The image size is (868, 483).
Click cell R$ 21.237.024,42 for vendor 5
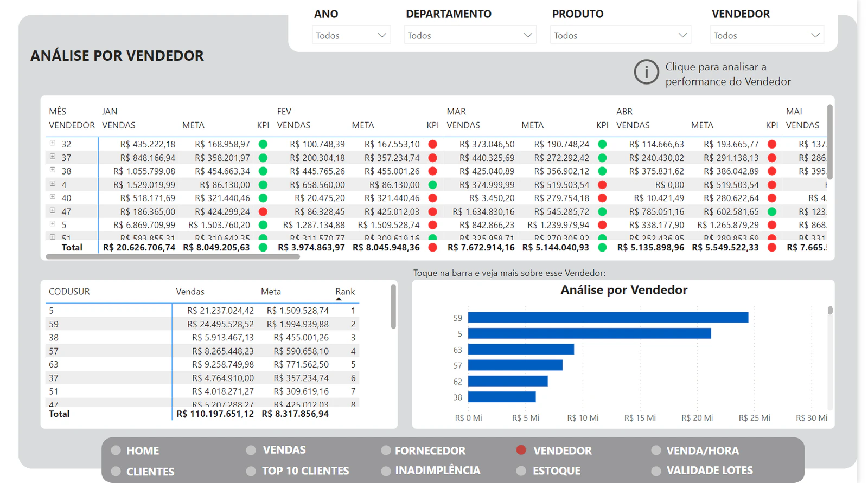pos(220,311)
